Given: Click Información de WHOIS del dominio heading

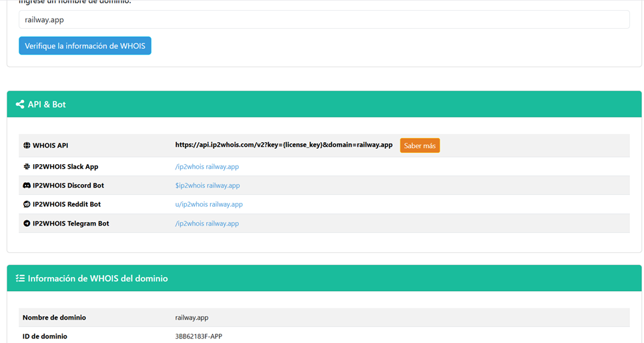Looking at the screenshot, I should click(x=97, y=278).
